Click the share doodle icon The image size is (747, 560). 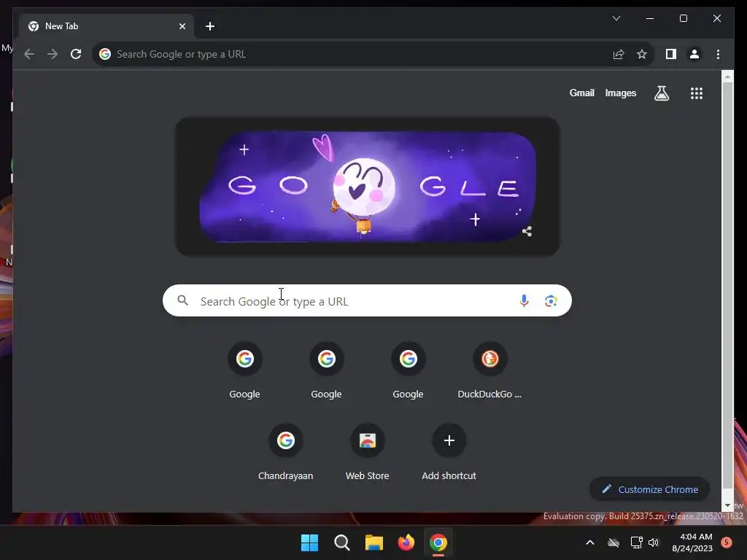tap(527, 231)
